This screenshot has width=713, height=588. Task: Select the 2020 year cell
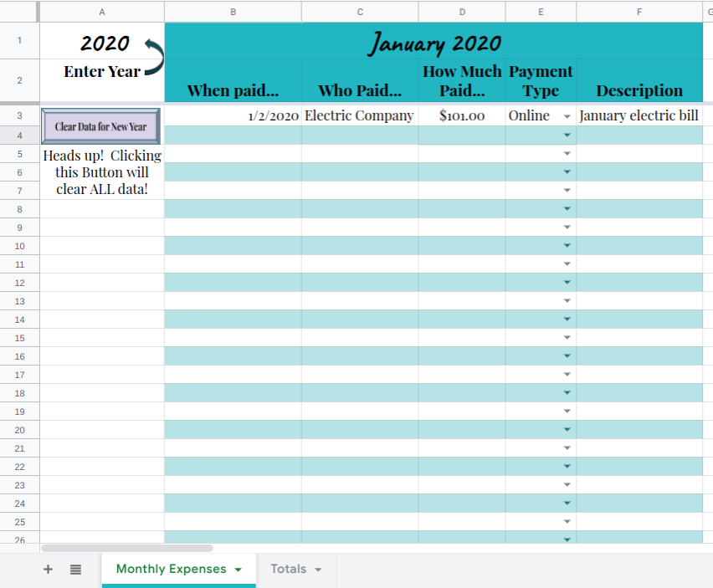tap(102, 41)
